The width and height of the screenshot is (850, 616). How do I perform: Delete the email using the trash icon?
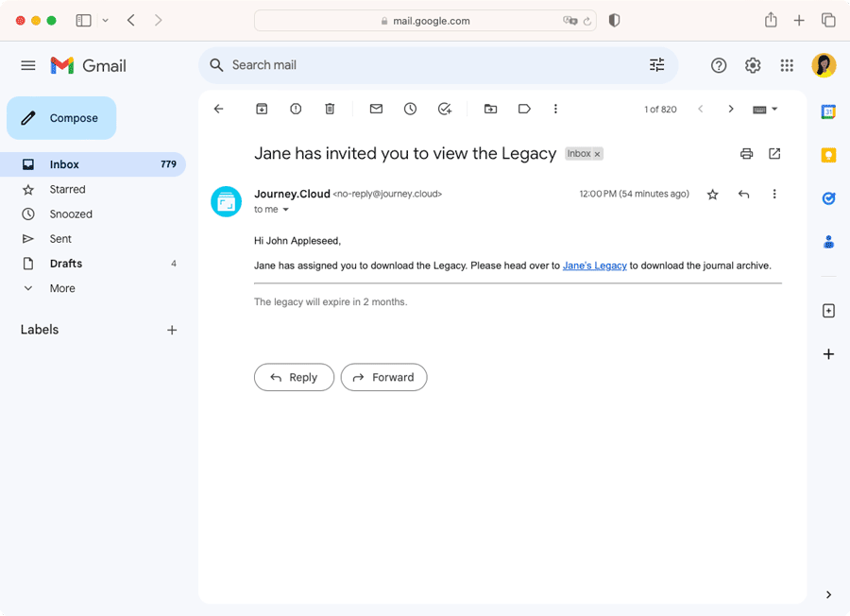pos(330,109)
